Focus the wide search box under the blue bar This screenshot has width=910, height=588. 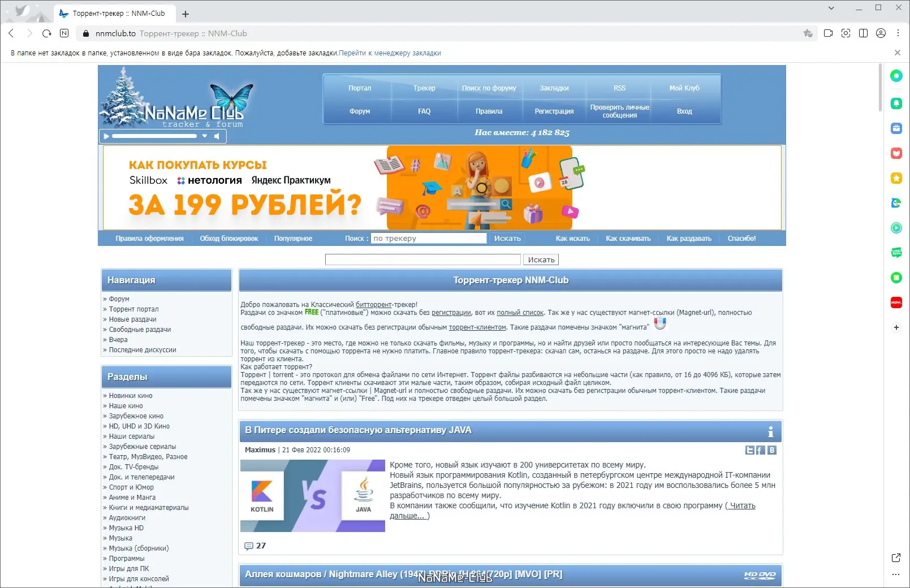(423, 260)
